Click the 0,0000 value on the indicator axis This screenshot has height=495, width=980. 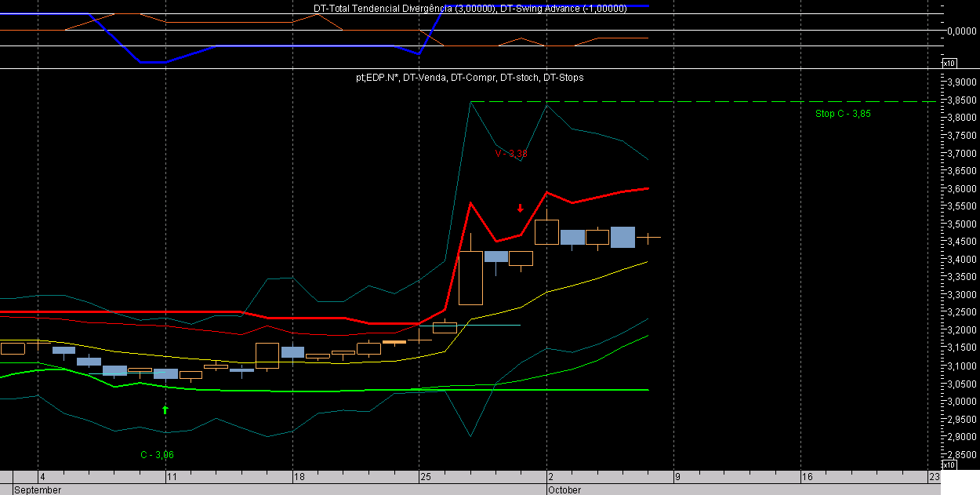[x=960, y=31]
